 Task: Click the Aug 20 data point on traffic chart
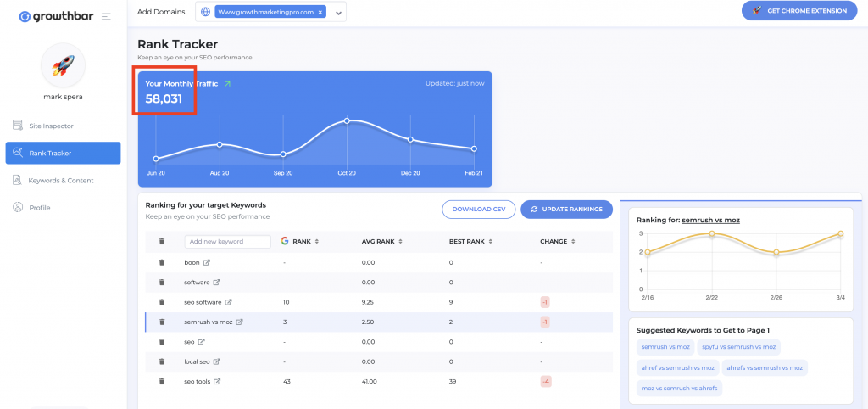click(x=220, y=144)
